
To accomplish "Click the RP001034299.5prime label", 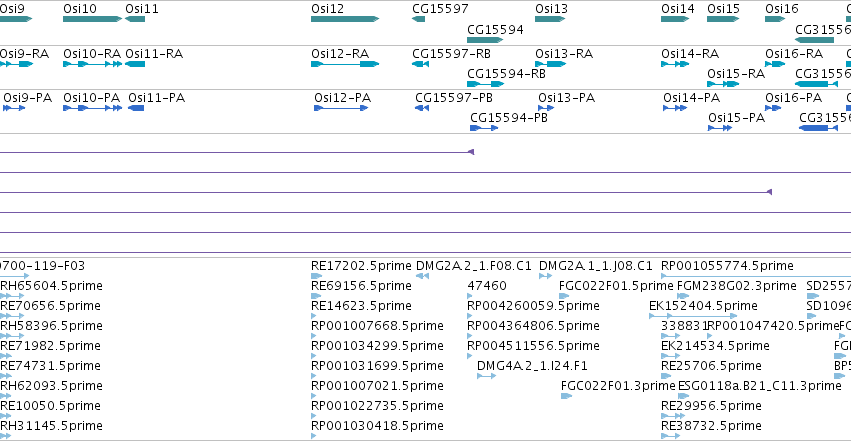I will [377, 346].
